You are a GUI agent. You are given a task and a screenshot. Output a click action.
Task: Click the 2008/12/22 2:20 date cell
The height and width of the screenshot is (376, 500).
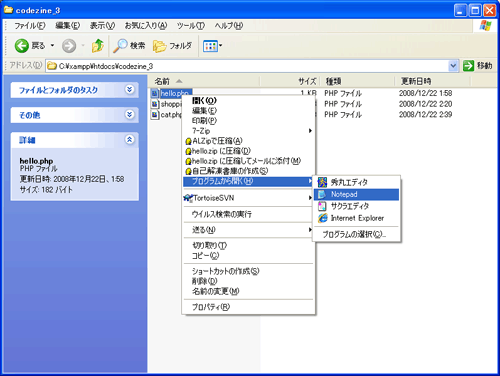coord(425,104)
